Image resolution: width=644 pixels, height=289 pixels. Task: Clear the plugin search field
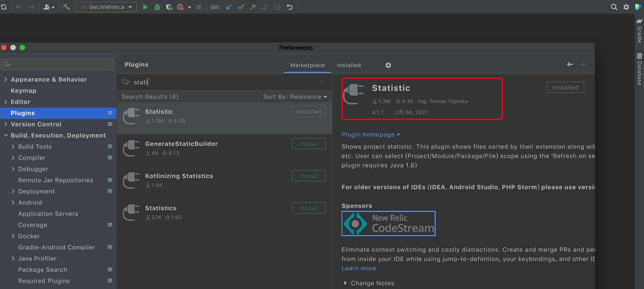[322, 82]
